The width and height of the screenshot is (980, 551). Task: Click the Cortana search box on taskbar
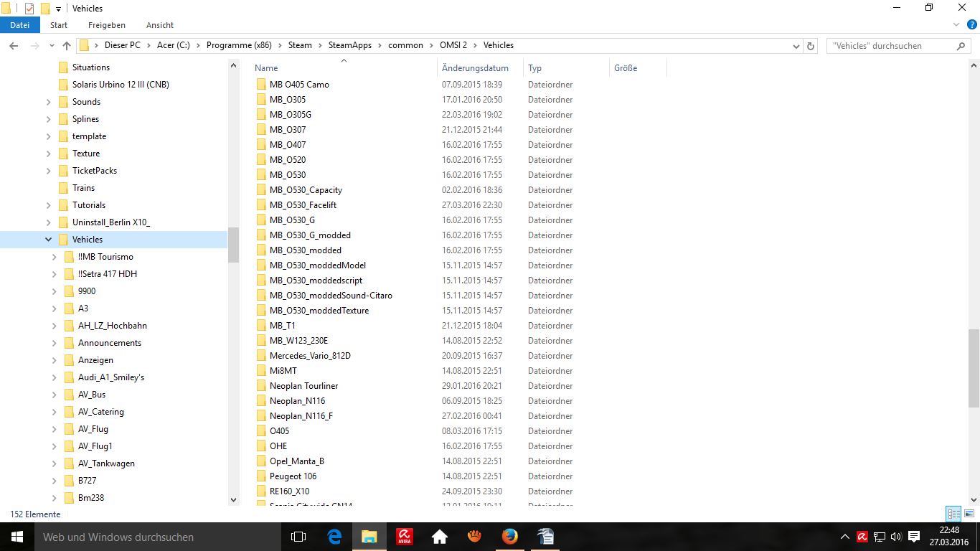[x=158, y=537]
